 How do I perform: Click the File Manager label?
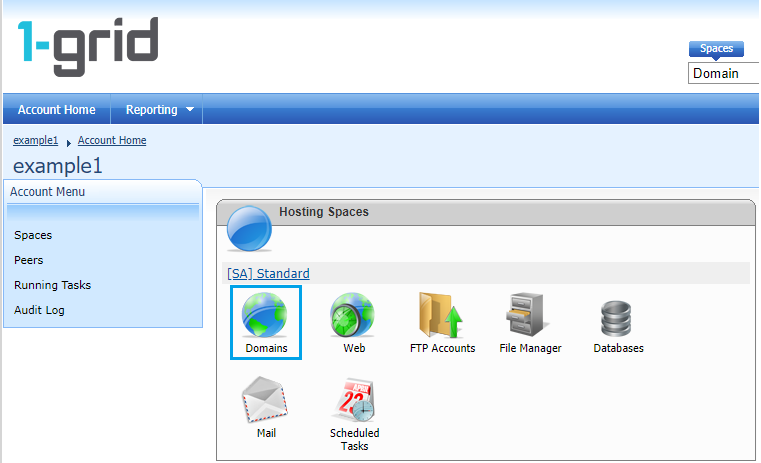530,348
